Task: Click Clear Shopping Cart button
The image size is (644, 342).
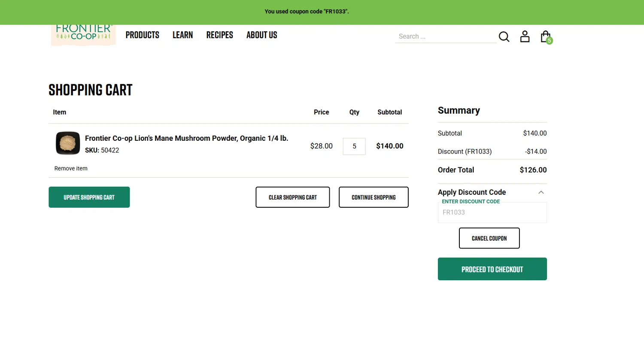Action: click(293, 197)
